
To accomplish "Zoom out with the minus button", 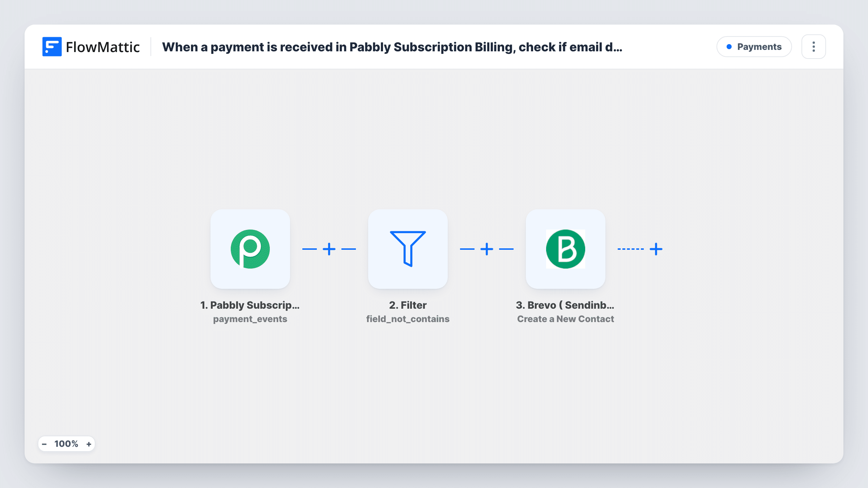I will coord(44,444).
